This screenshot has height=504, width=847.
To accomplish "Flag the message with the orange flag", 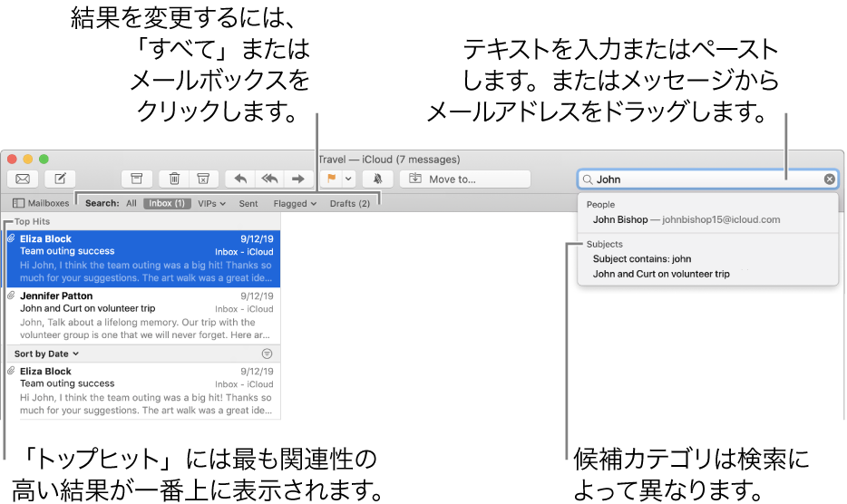I will coord(331,179).
